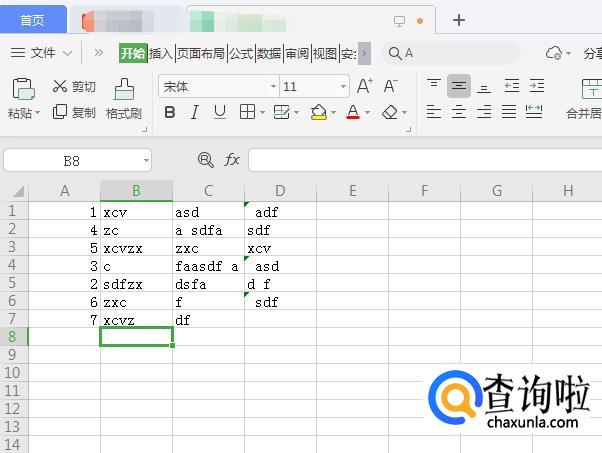Viewport: 602px width, 453px height.
Task: Go to the 首页 home tab
Action: point(33,20)
